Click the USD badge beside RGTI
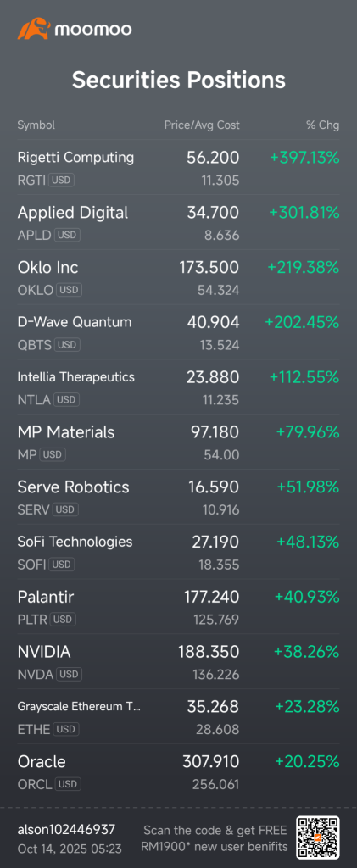Image resolution: width=357 pixels, height=868 pixels. (x=61, y=180)
